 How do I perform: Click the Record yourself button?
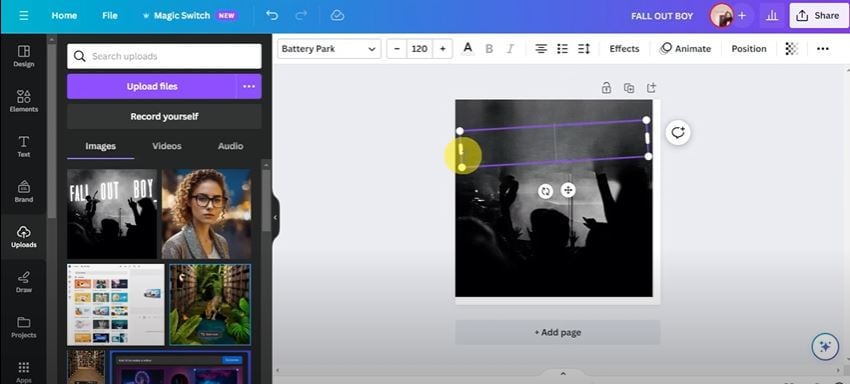[x=164, y=117]
